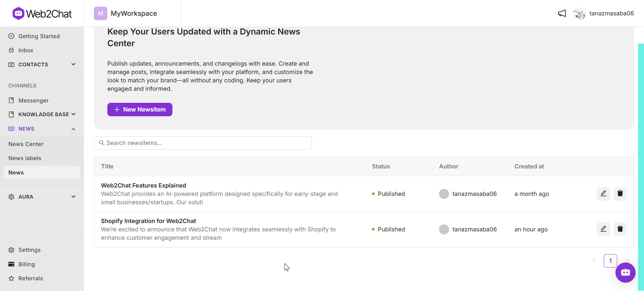
Task: Click the Inbox icon in sidebar
Action: point(11,50)
